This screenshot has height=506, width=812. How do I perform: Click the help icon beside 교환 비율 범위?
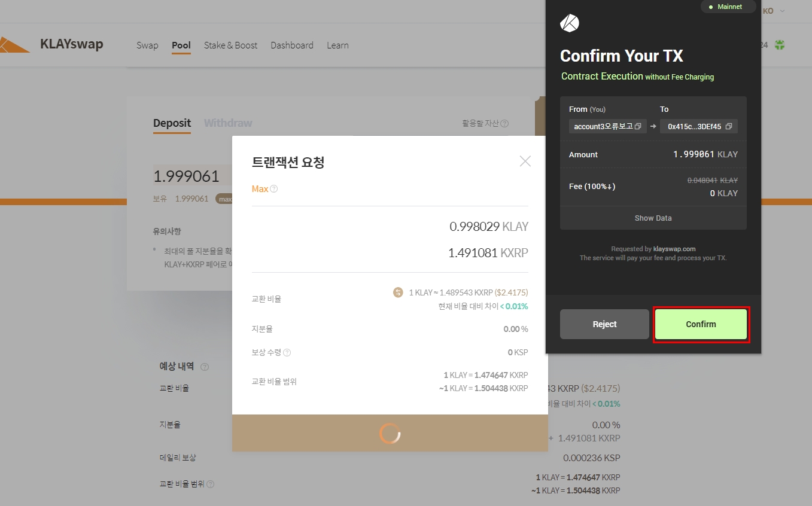pyautogui.click(x=210, y=484)
